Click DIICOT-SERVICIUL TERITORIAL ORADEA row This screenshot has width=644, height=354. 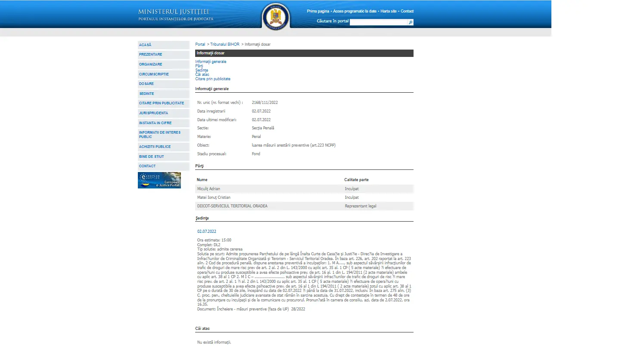[x=304, y=206]
